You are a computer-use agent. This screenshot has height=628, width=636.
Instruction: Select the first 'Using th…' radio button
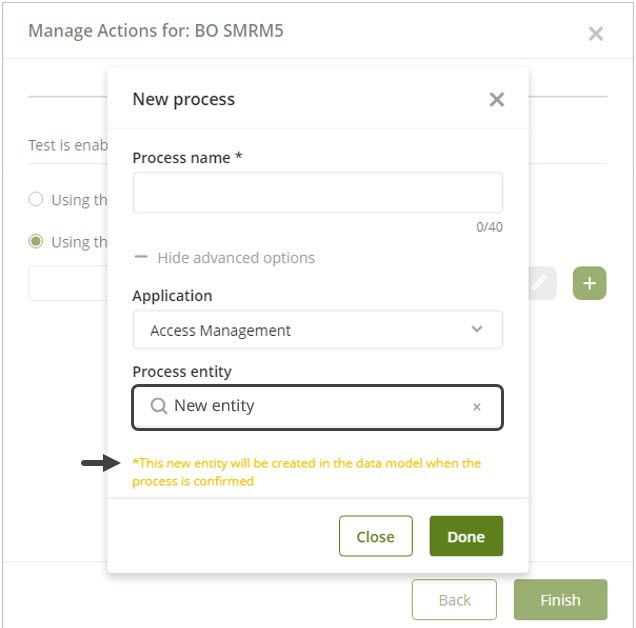point(36,199)
